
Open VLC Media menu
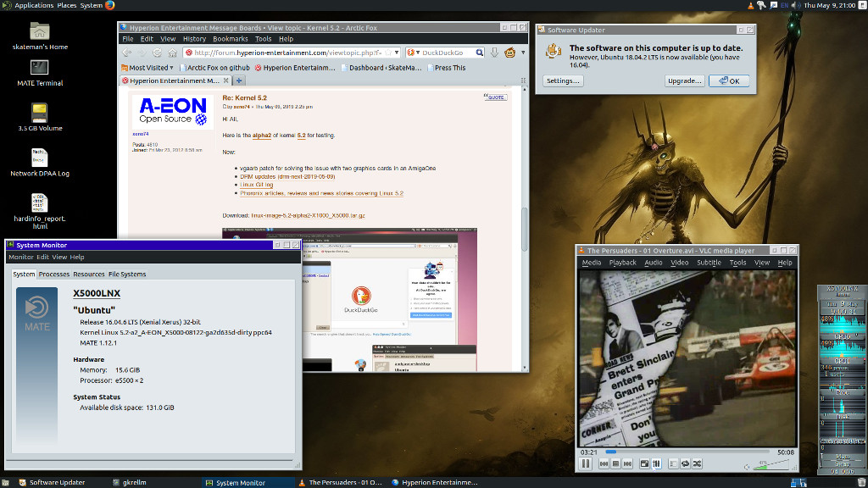(x=591, y=263)
